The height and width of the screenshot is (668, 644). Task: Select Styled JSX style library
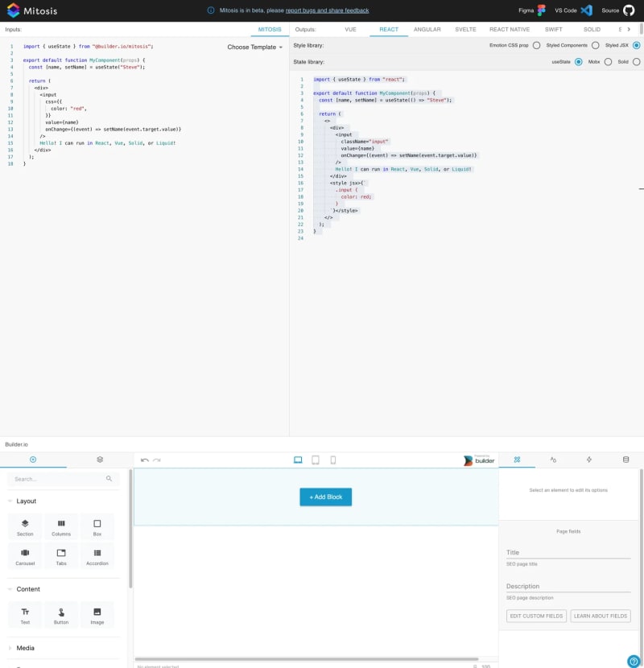pos(636,45)
